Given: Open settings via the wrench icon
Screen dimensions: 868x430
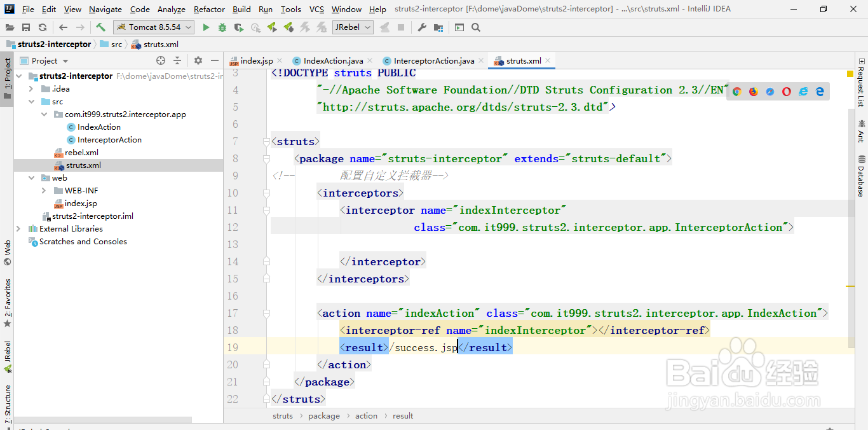Looking at the screenshot, I should click(x=422, y=27).
